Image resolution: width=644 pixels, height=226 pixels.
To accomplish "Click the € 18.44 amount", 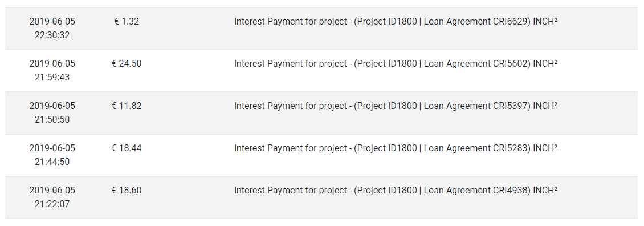I will 127,148.
